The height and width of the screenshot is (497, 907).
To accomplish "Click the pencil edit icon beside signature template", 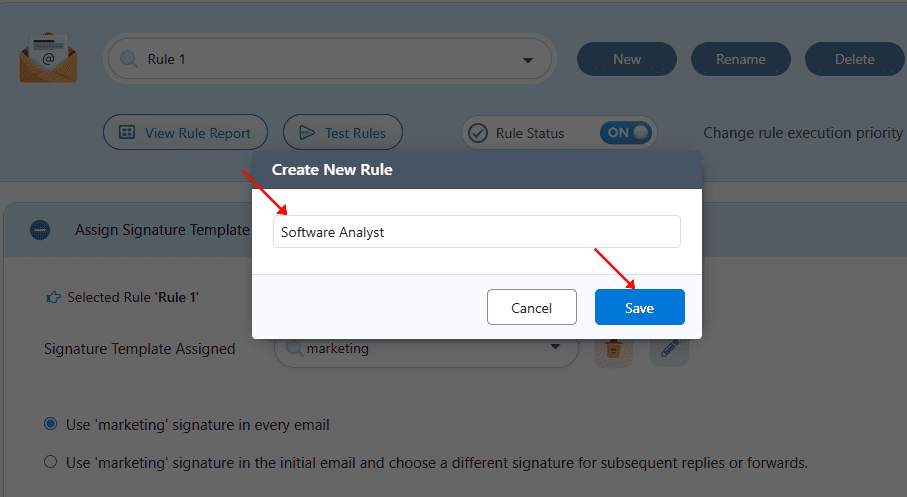I will point(669,349).
